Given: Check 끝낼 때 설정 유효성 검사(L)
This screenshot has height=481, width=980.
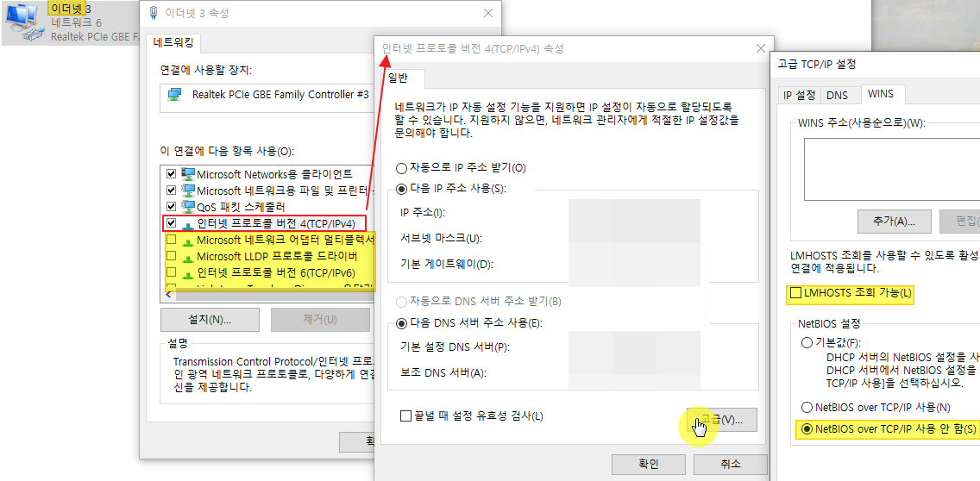Looking at the screenshot, I should point(406,415).
